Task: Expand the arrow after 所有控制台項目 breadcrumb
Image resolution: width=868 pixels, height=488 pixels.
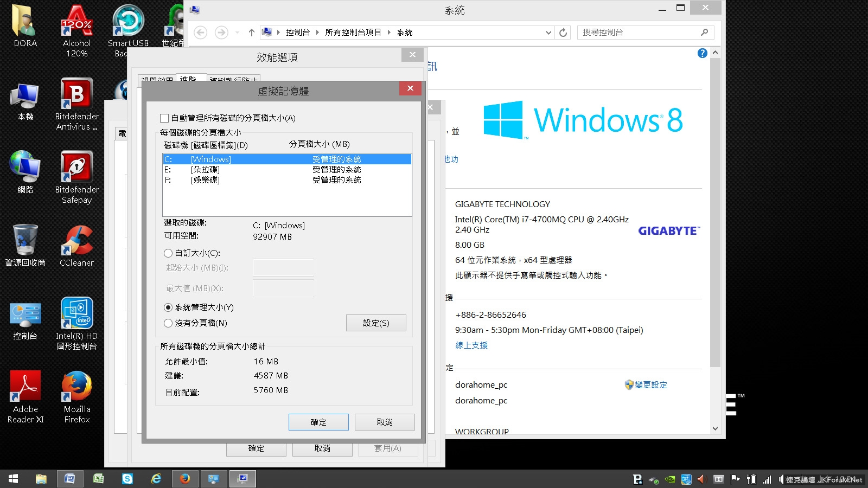Action: pyautogui.click(x=389, y=33)
